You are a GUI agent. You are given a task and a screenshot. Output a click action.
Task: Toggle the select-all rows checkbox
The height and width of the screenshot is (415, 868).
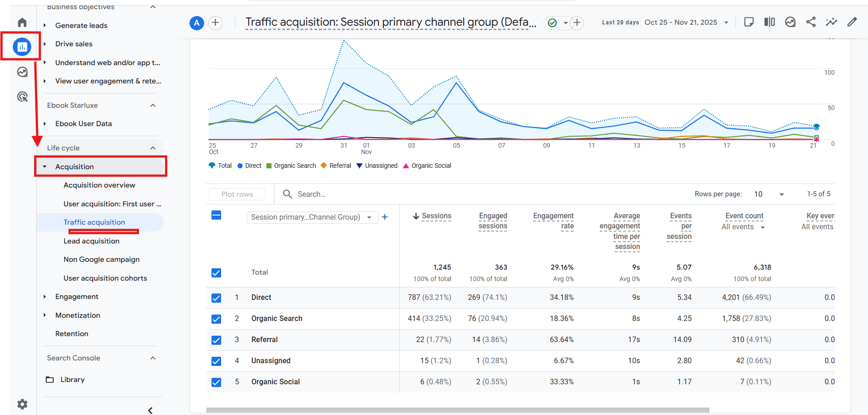click(x=216, y=215)
